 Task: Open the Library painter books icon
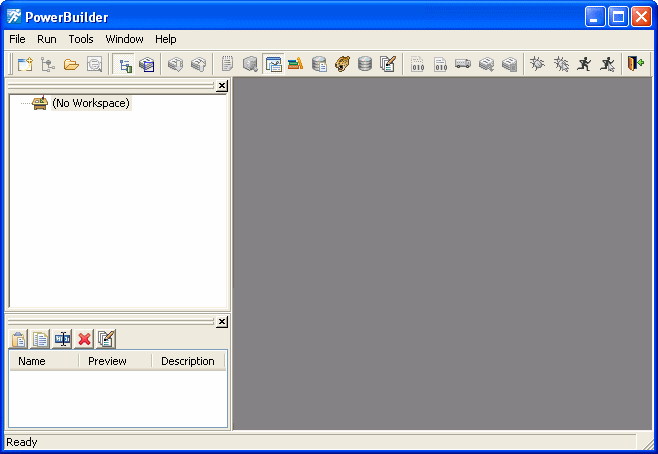coord(296,64)
